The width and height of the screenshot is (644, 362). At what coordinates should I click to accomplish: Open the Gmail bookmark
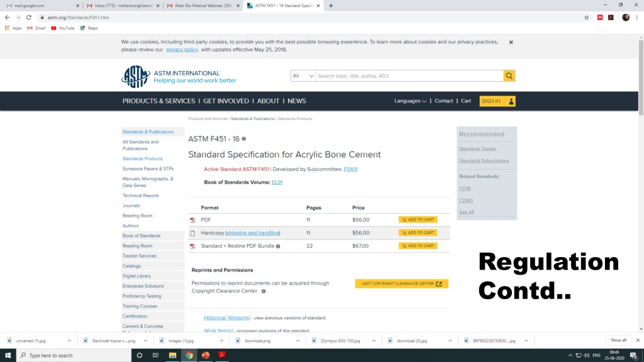36,28
